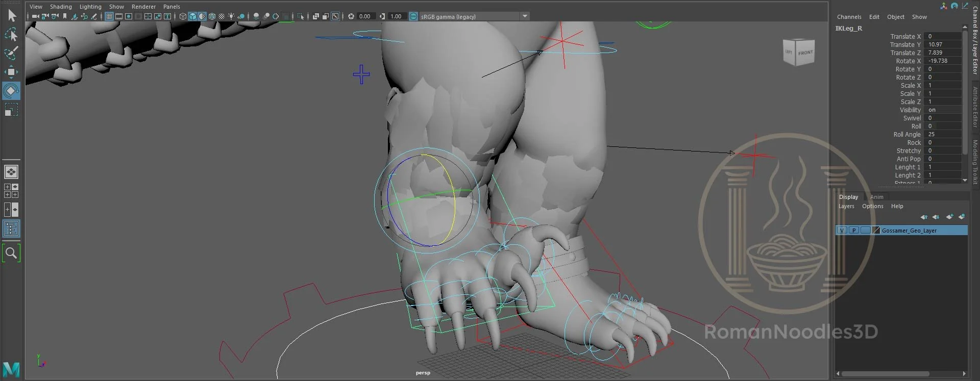Switch to two-pane side layout

[11, 210]
